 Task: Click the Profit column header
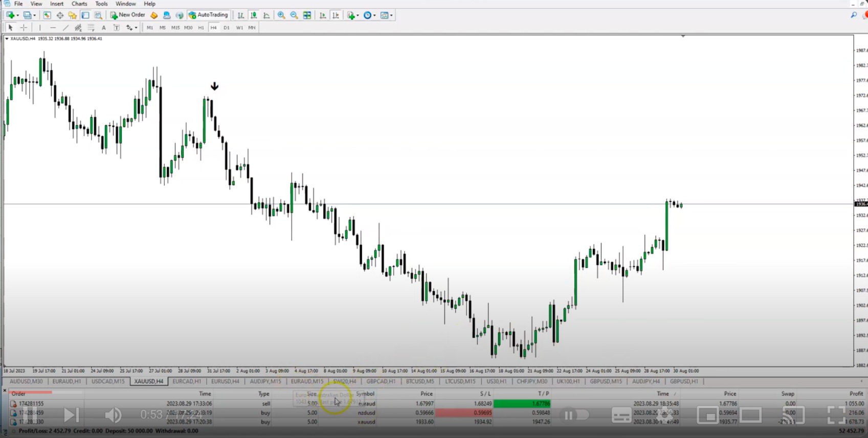click(856, 394)
